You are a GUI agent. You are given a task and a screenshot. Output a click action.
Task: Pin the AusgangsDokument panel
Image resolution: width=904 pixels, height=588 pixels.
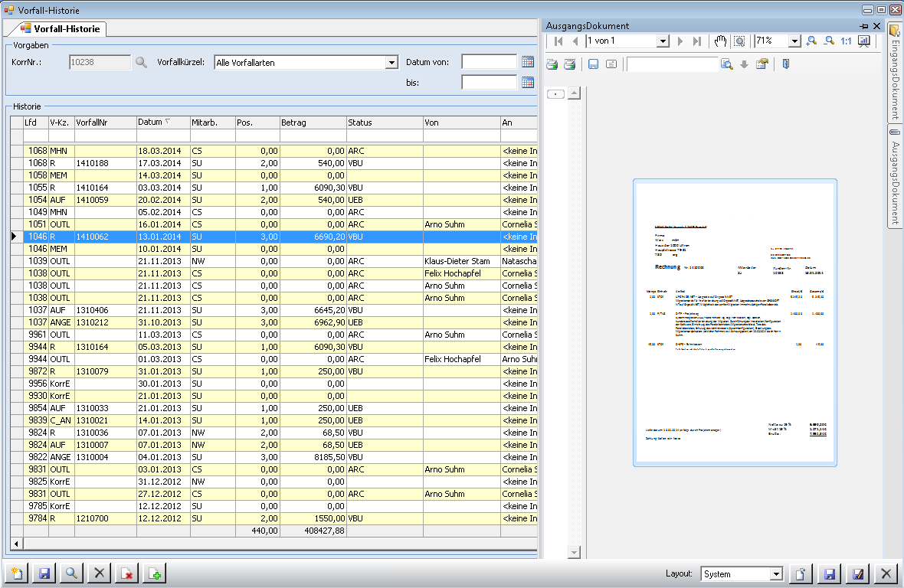[x=864, y=26]
